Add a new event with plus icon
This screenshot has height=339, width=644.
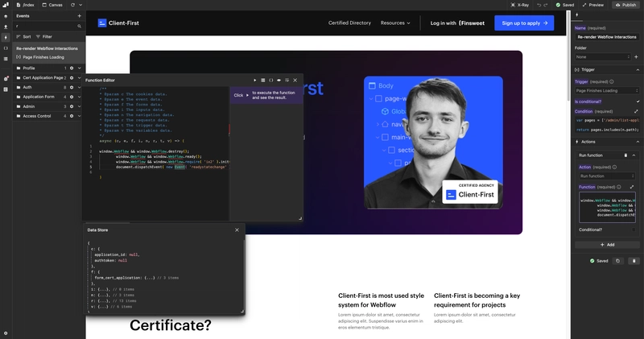click(79, 15)
